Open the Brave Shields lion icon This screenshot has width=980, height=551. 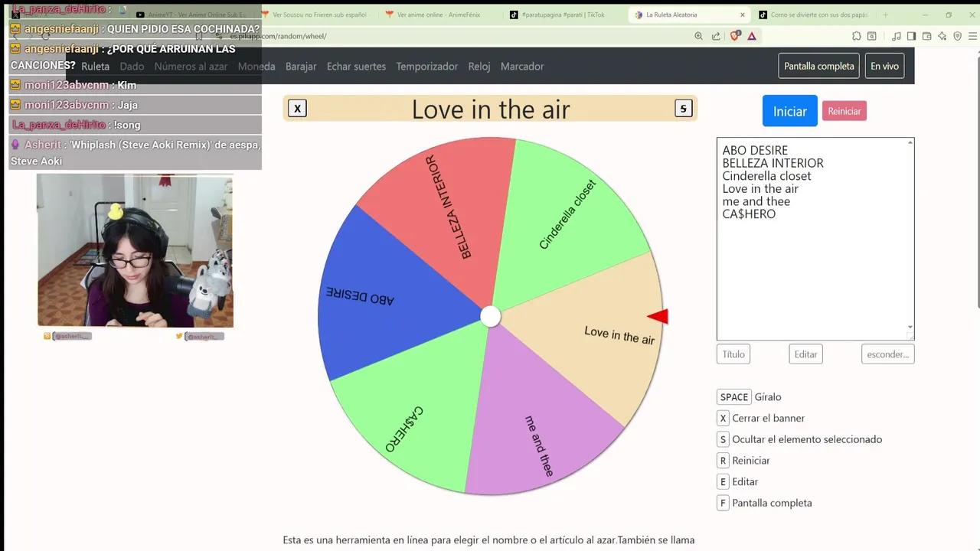pos(735,36)
